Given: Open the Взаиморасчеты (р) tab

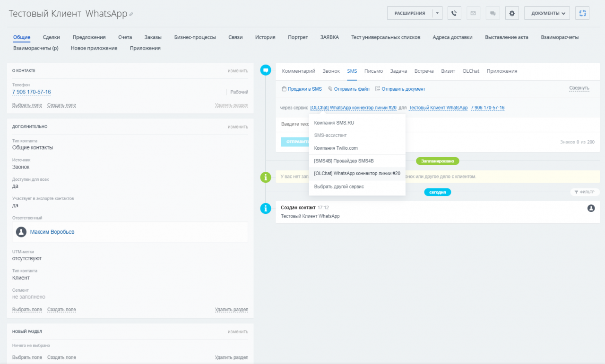Looking at the screenshot, I should pos(35,48).
